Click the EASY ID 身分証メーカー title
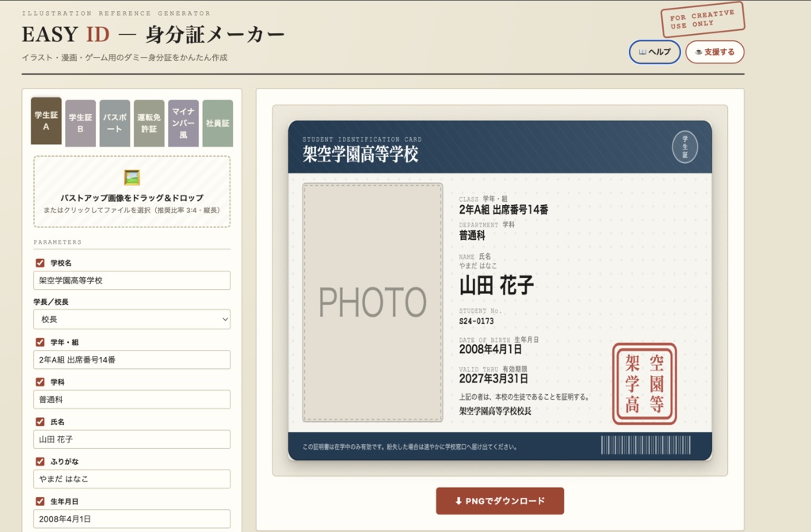 [153, 35]
